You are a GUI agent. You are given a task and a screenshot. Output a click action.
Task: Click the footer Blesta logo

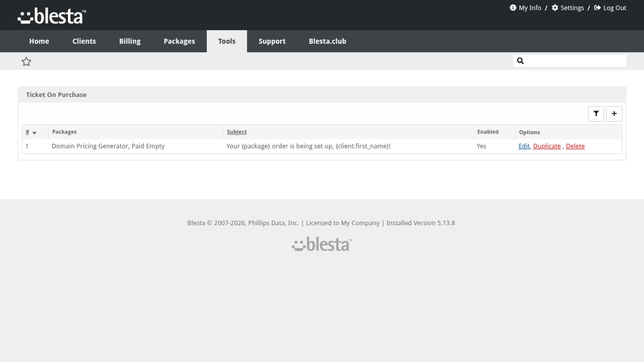point(322,244)
